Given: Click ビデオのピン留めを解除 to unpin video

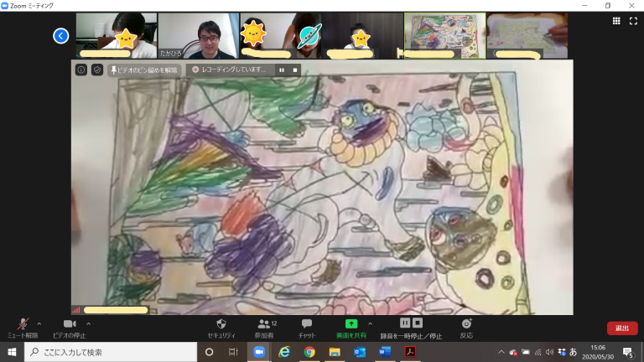Looking at the screenshot, I should [x=144, y=70].
